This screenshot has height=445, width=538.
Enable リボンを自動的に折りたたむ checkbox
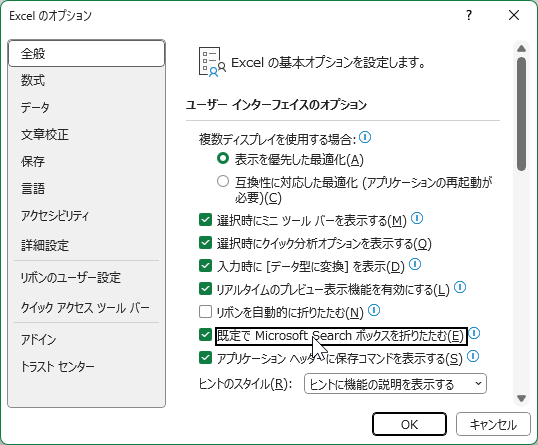coord(205,312)
